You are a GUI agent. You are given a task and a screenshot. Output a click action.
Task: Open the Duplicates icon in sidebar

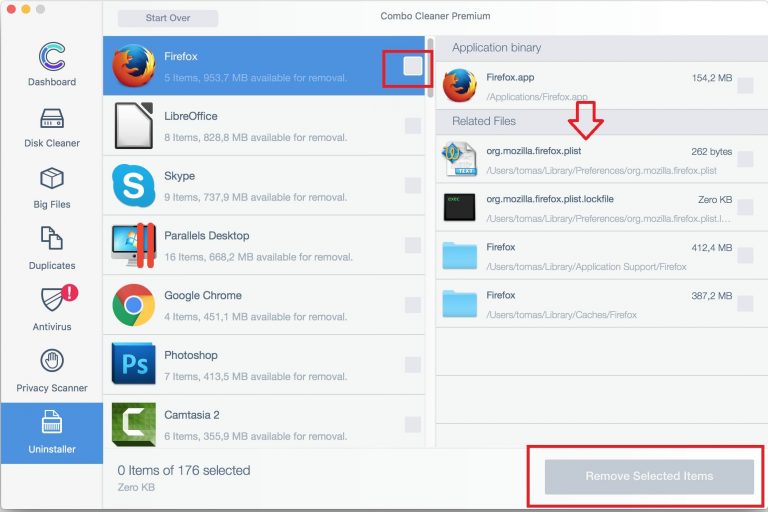pos(52,239)
